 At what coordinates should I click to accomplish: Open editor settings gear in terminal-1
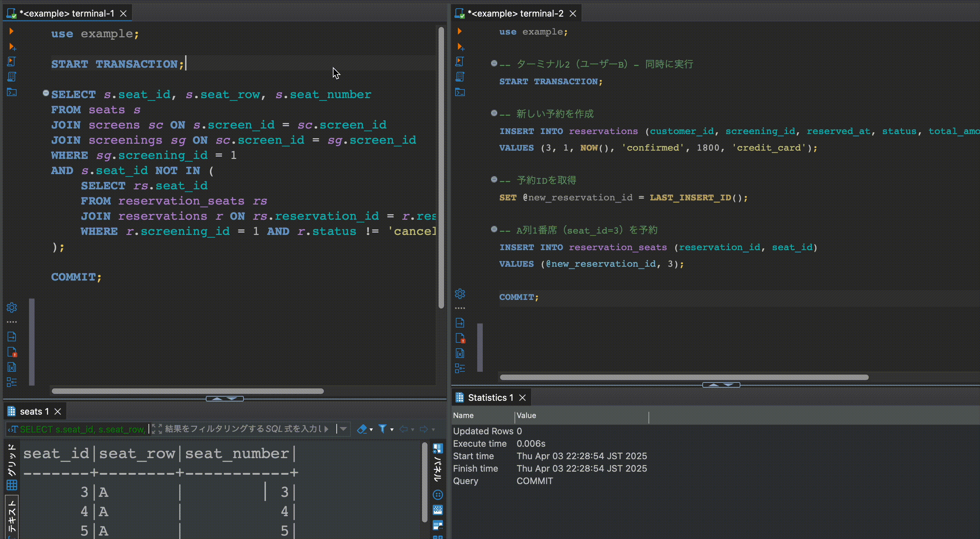click(x=12, y=307)
